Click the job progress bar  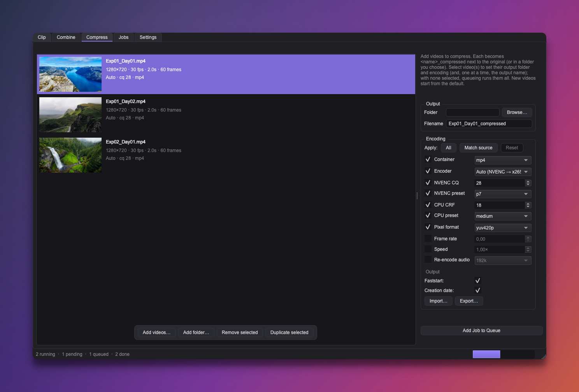point(504,354)
